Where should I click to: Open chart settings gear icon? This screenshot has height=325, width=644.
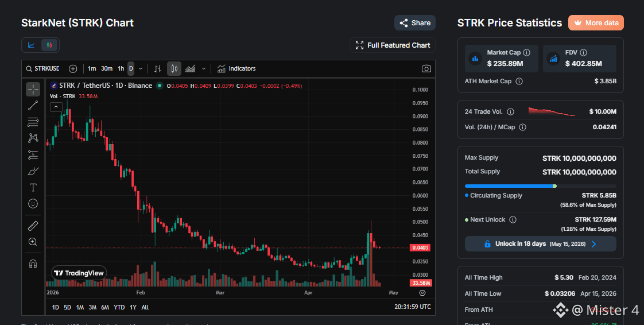tap(422, 292)
